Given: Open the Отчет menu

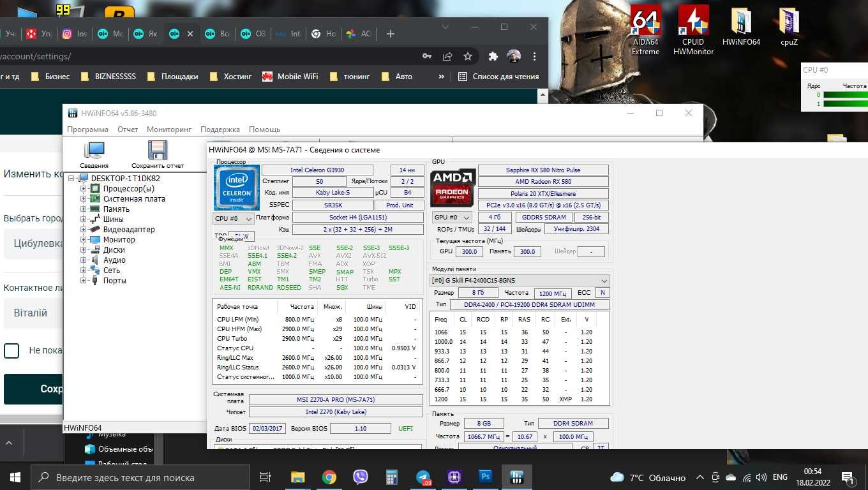Looking at the screenshot, I should point(128,130).
